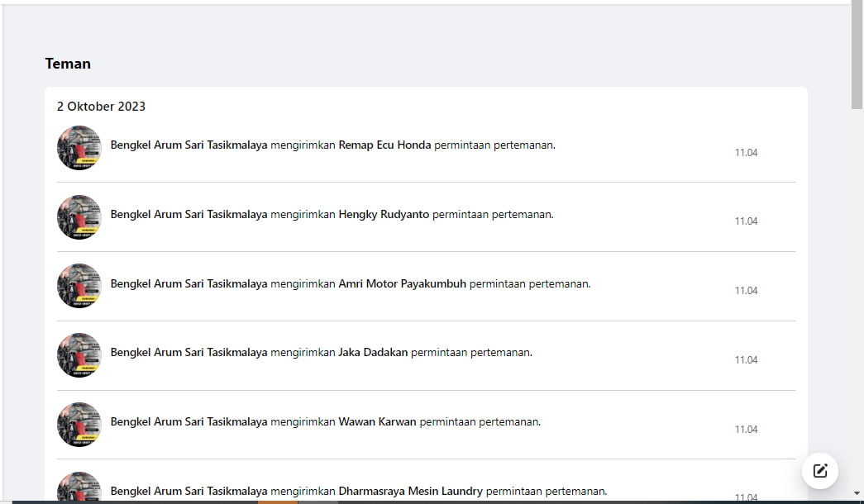
Task: Open Hengky Rudyanto profile link
Action: [x=384, y=214]
